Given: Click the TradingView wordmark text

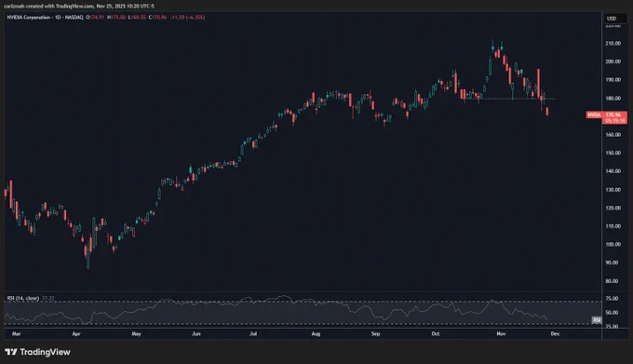Looking at the screenshot, I should pyautogui.click(x=46, y=352).
